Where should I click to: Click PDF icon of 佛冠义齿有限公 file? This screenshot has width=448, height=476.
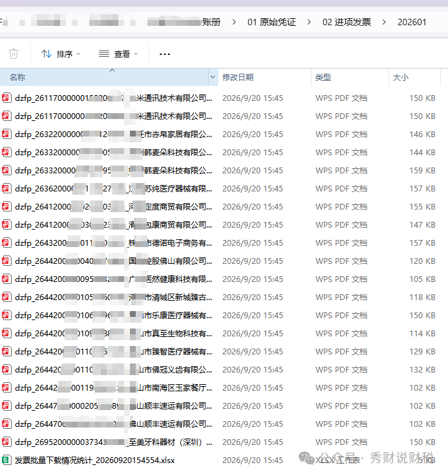tap(6, 369)
